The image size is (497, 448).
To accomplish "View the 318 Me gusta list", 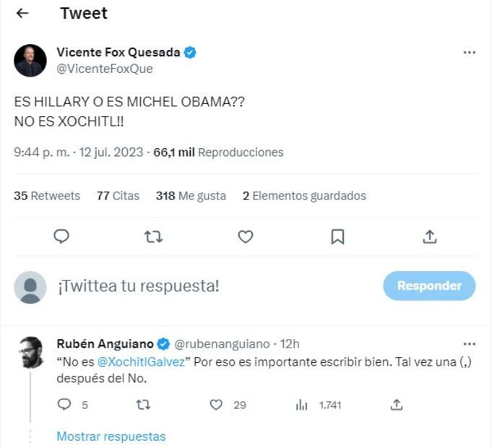I will pyautogui.click(x=191, y=196).
